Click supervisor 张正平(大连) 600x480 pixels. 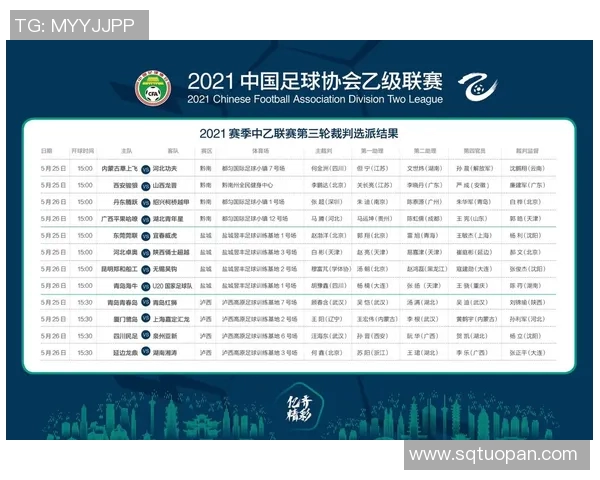(x=527, y=353)
